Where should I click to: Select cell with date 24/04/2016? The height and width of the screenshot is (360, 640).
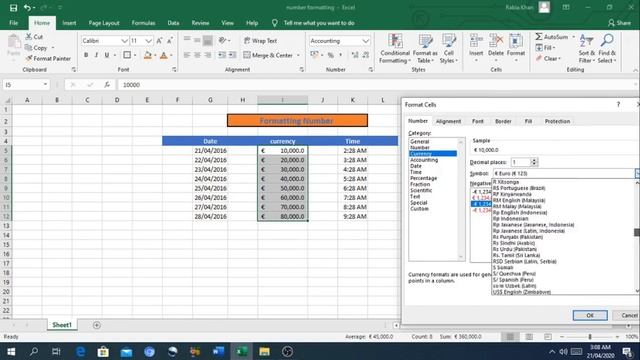point(210,179)
